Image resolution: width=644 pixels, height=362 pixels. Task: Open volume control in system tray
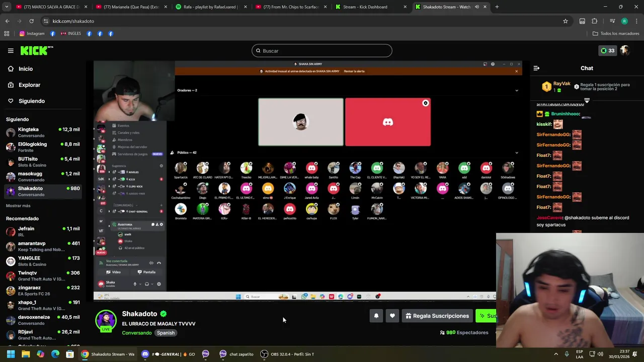[x=600, y=354]
